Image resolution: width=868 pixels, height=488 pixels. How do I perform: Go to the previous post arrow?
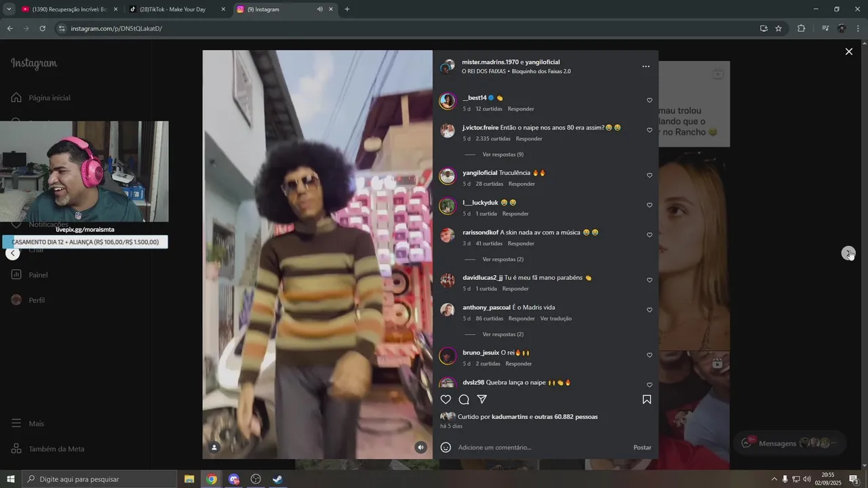[12, 253]
